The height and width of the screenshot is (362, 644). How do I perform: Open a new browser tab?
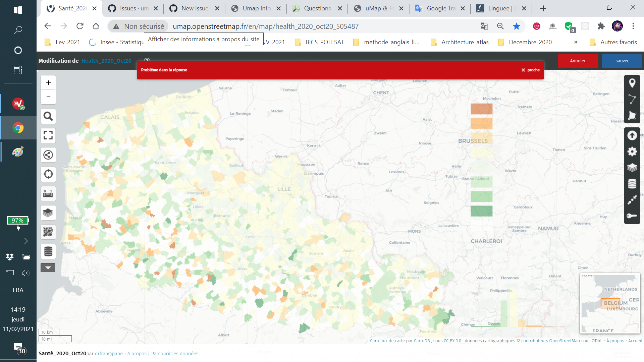point(543,8)
